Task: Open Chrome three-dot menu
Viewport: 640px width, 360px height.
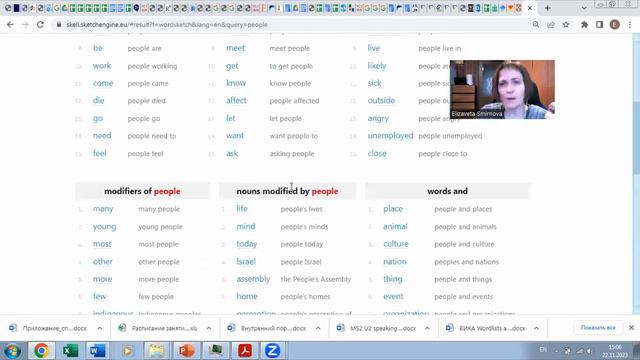Action: tap(630, 24)
